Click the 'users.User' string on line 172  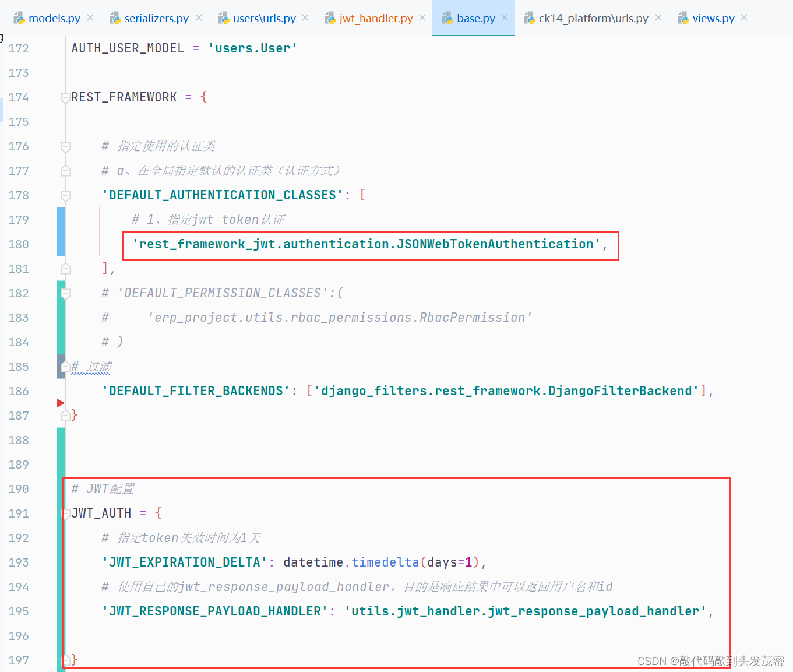coord(253,48)
